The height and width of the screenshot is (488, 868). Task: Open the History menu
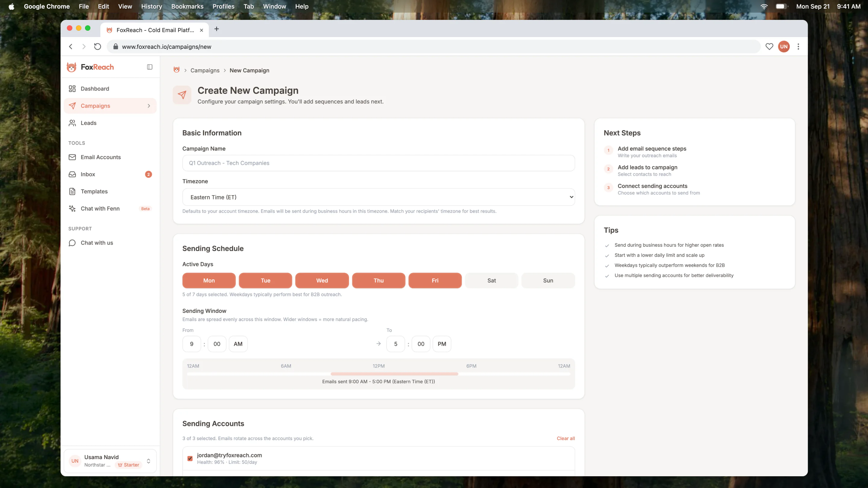click(152, 6)
